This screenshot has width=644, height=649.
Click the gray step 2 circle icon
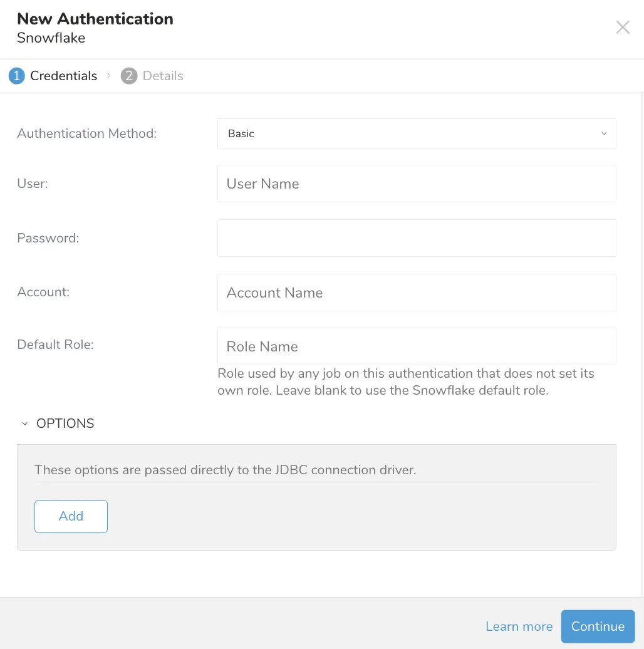click(128, 76)
